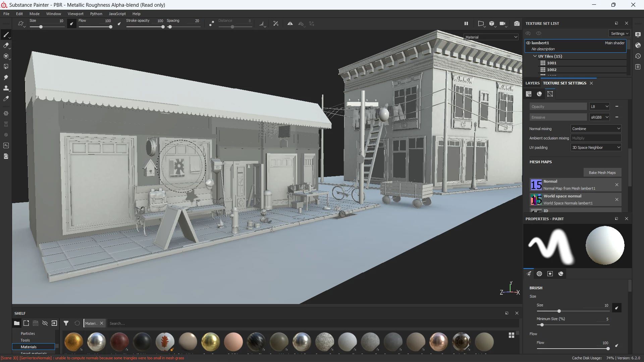Screen dimensions: 644x362
Task: Adjust the Minimum Size slider handle
Action: [542, 325]
